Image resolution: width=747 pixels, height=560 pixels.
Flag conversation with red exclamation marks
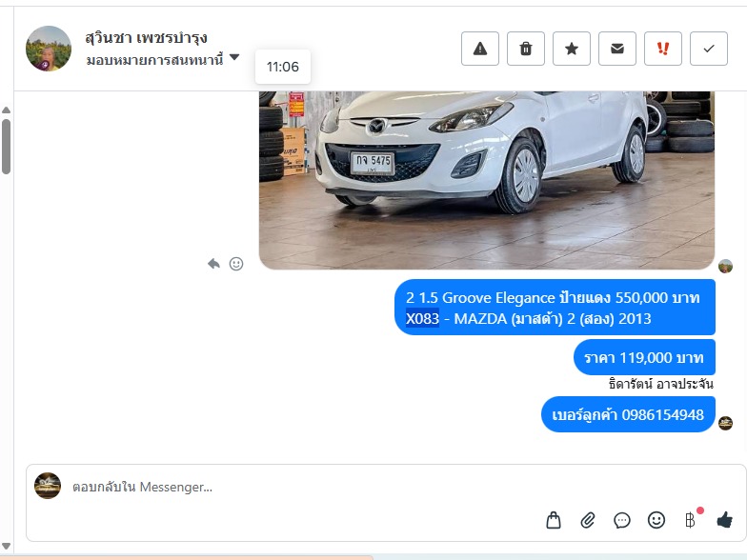pos(663,49)
